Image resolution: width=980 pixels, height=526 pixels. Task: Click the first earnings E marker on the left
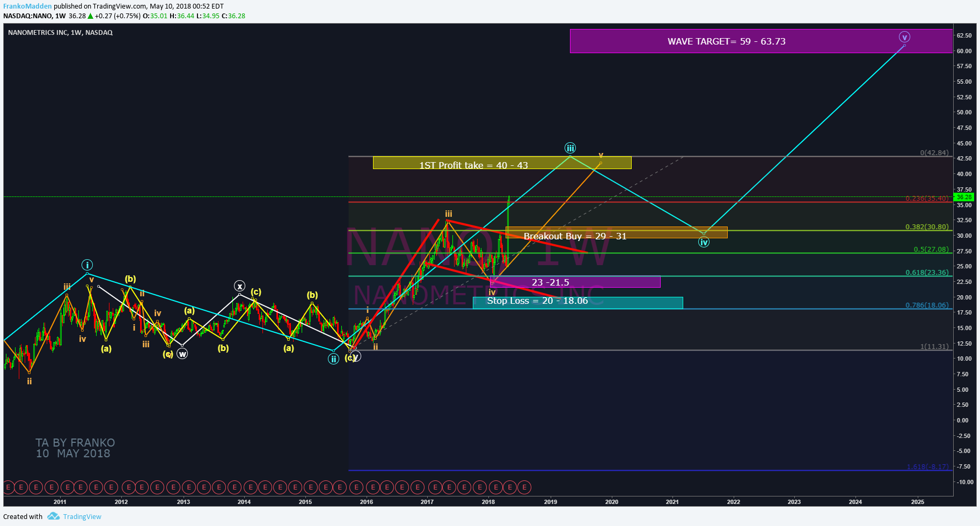(x=8, y=487)
